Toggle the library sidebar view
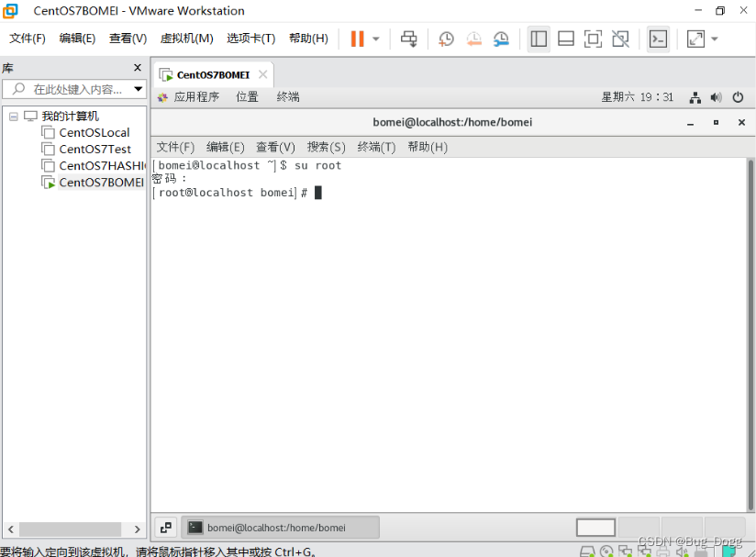Image resolution: width=756 pixels, height=557 pixels. [x=538, y=39]
